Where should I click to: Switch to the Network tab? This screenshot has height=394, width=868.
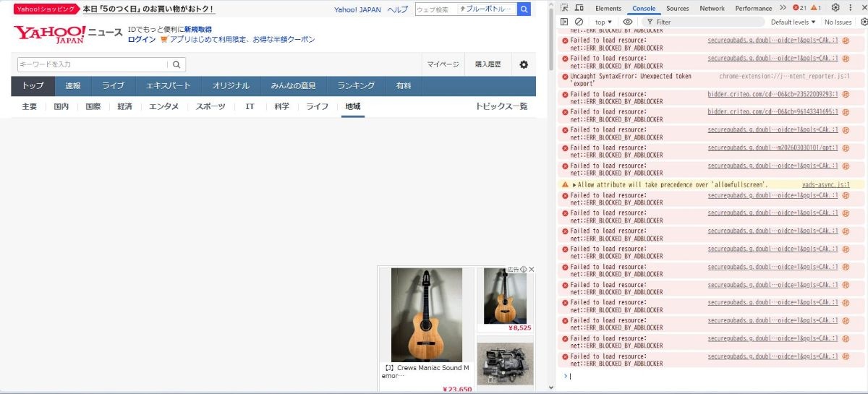pos(712,8)
